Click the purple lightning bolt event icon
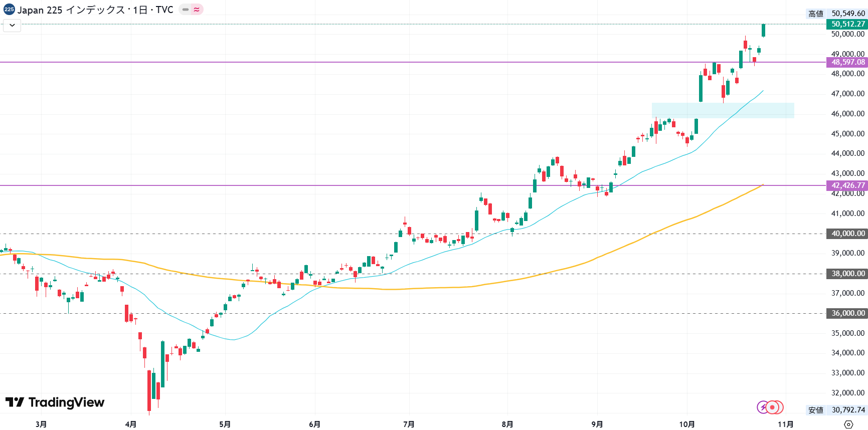This screenshot has width=868, height=430. 763,407
